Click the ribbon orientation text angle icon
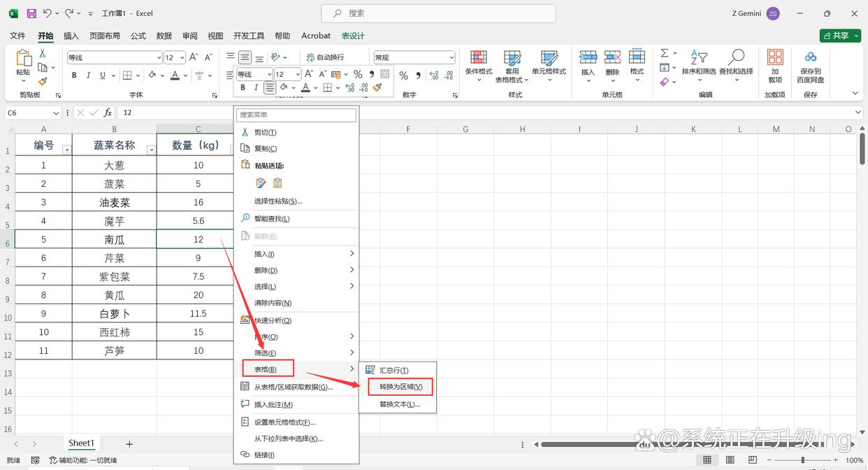Viewport: 868px width, 470px height. (275, 57)
